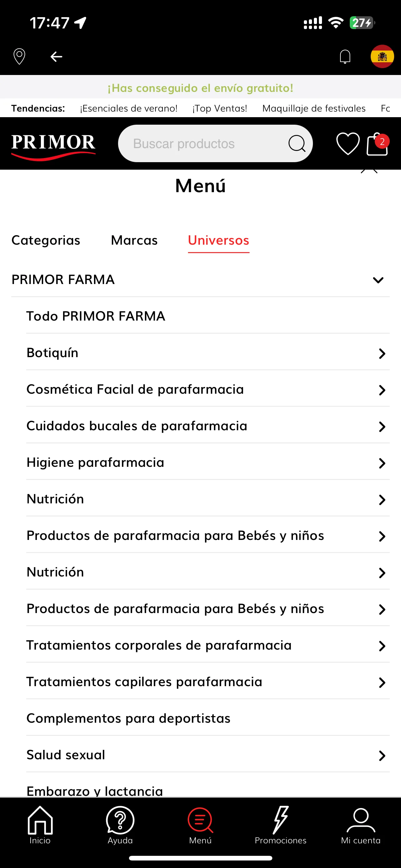Open the wishlist heart icon
The height and width of the screenshot is (868, 401).
(348, 144)
